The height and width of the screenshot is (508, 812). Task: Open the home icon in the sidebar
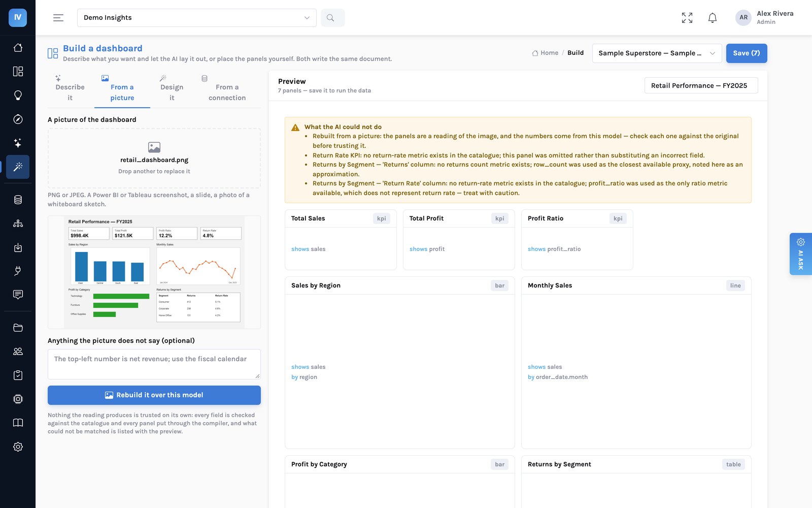coord(18,48)
